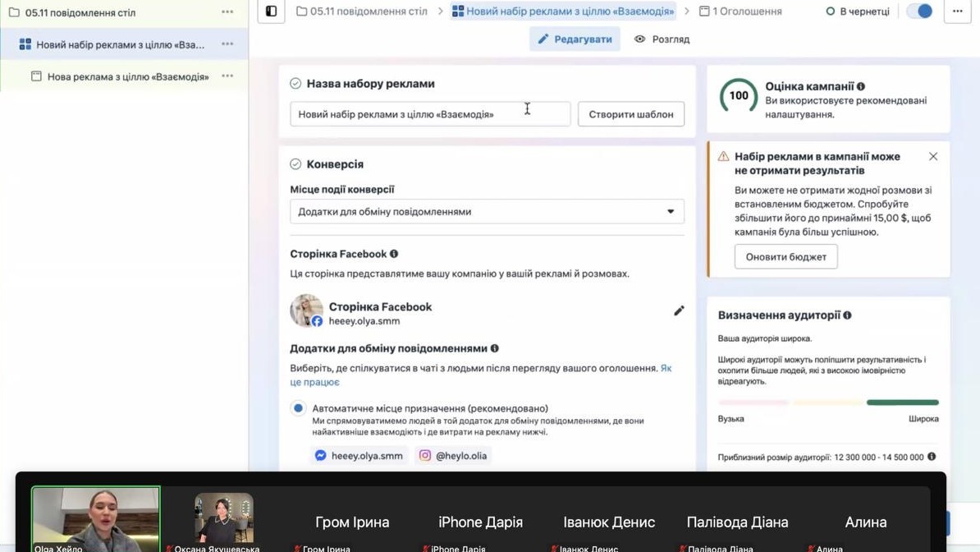The image size is (980, 552).
Task: Open more options menu in top right
Action: [x=957, y=11]
